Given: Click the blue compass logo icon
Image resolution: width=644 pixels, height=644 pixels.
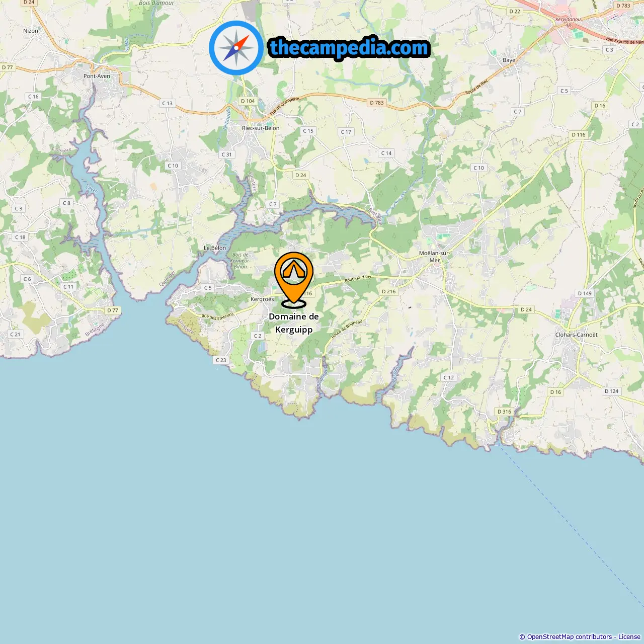Looking at the screenshot, I should (x=236, y=48).
